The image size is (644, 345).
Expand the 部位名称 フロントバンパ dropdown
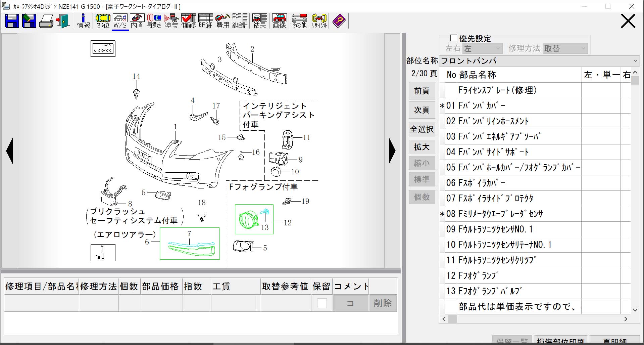[x=635, y=61]
